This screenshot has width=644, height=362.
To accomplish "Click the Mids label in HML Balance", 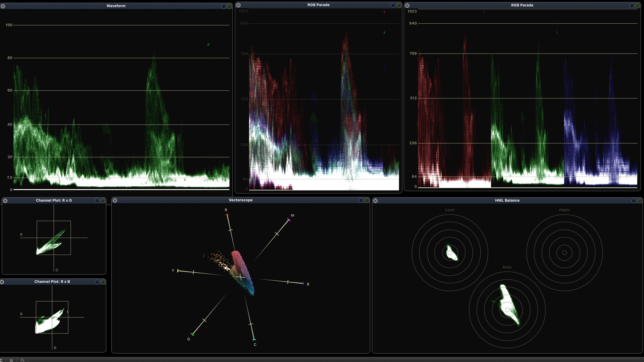I will (507, 267).
